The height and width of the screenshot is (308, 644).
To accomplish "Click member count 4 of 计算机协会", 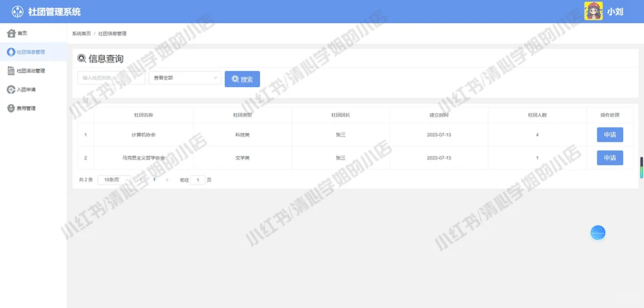I will point(537,135).
